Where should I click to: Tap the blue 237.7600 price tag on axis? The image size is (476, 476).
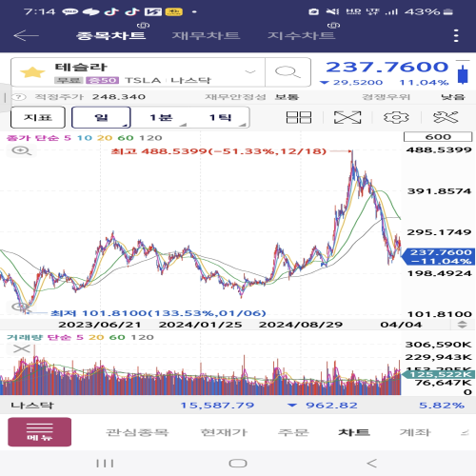438,256
